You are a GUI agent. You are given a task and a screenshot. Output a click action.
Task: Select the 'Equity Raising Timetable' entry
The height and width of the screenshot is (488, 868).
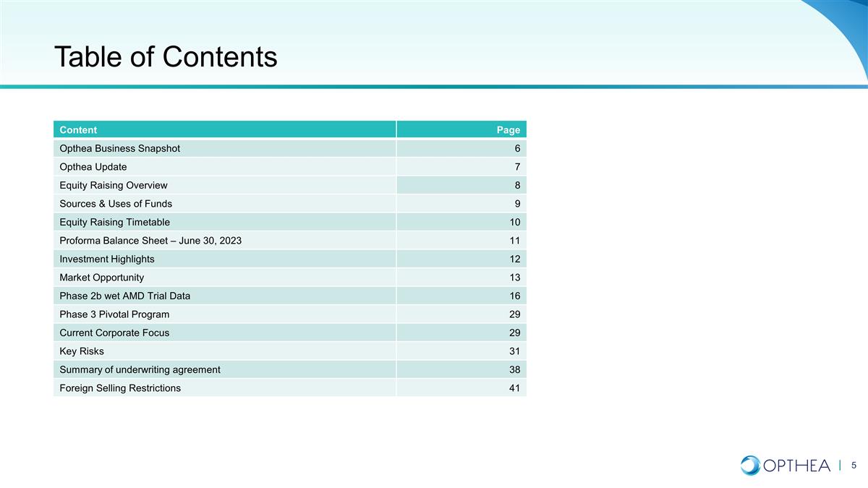(x=115, y=222)
